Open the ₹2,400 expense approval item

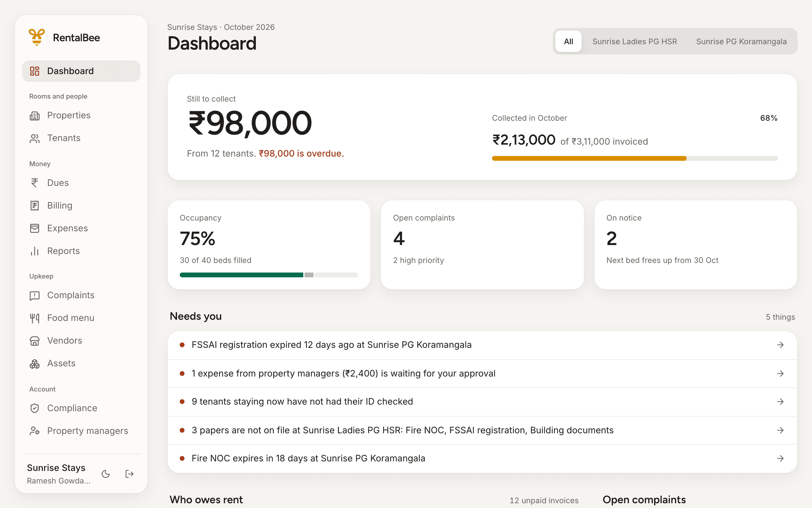pyautogui.click(x=482, y=374)
